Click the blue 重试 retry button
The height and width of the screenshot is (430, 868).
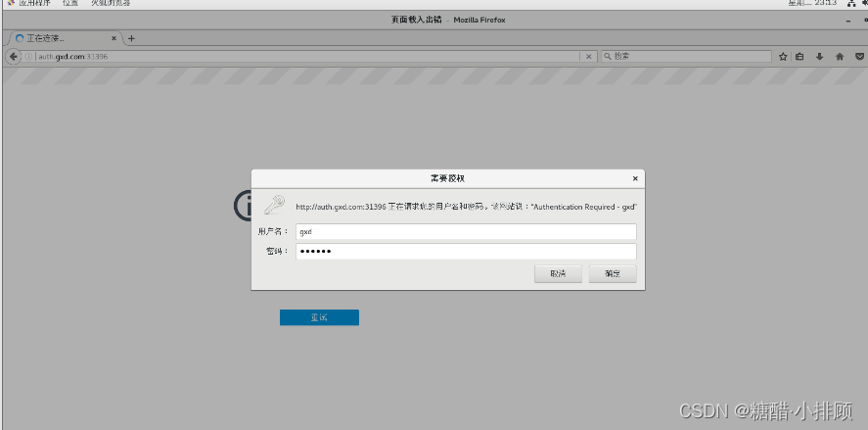point(319,317)
